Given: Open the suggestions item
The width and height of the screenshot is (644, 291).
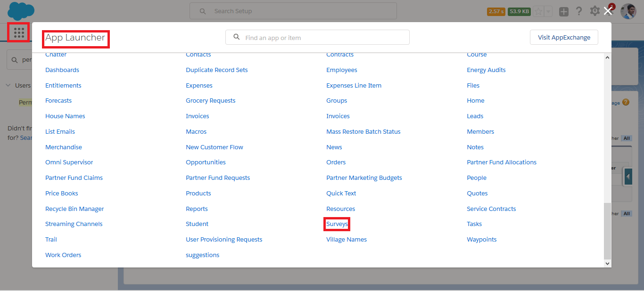Looking at the screenshot, I should pos(203,255).
